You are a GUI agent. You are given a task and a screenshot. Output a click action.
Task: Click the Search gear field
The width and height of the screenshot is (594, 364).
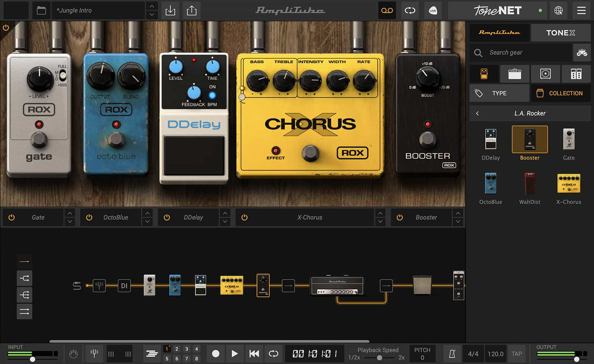coord(521,52)
